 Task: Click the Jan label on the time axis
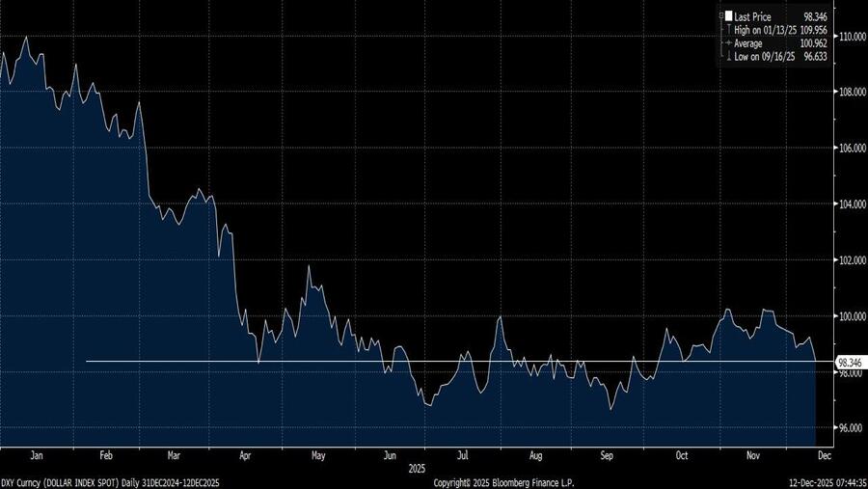pos(37,453)
